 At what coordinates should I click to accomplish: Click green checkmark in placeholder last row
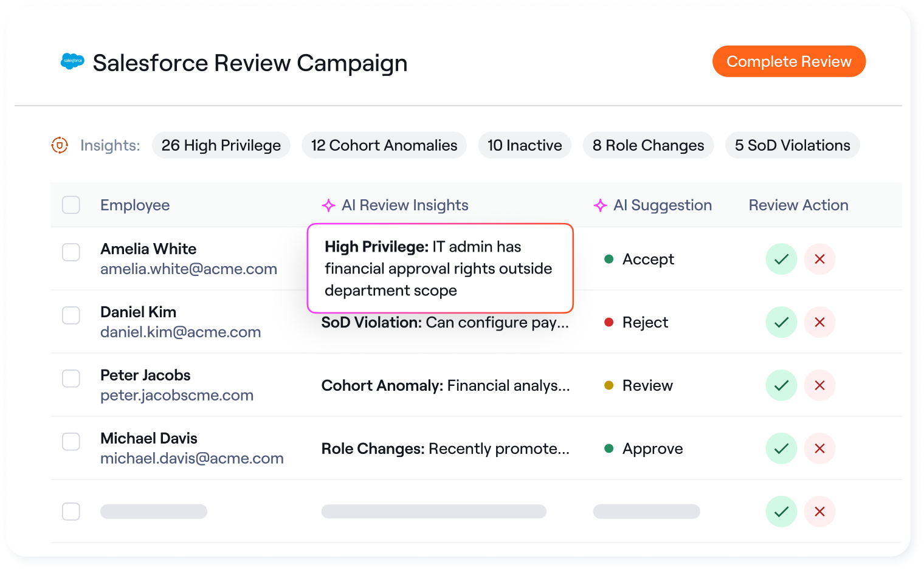781,512
